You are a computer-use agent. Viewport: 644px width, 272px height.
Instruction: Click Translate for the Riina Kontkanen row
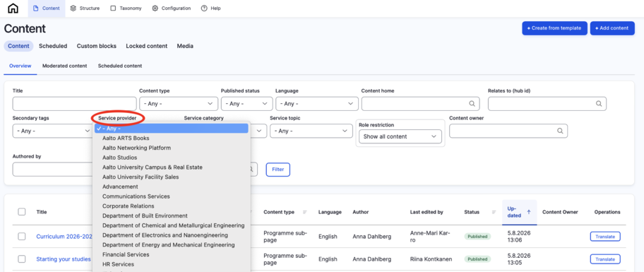(605, 259)
